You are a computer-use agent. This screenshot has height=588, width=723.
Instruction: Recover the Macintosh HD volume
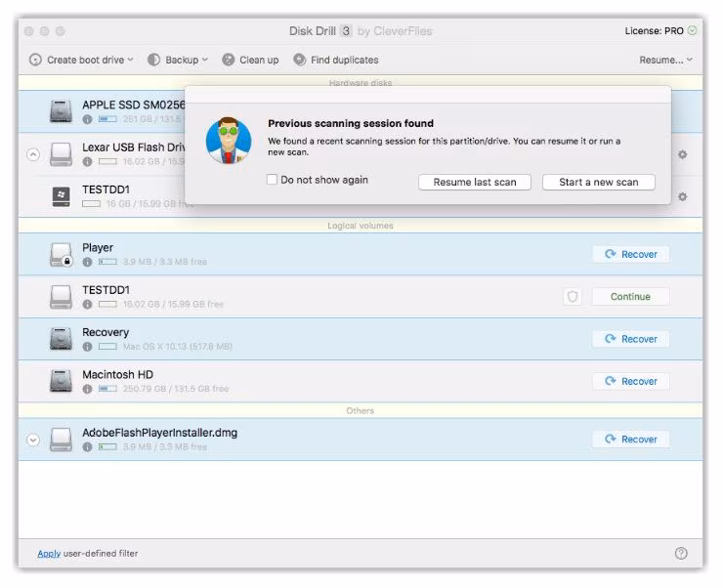[631, 382]
